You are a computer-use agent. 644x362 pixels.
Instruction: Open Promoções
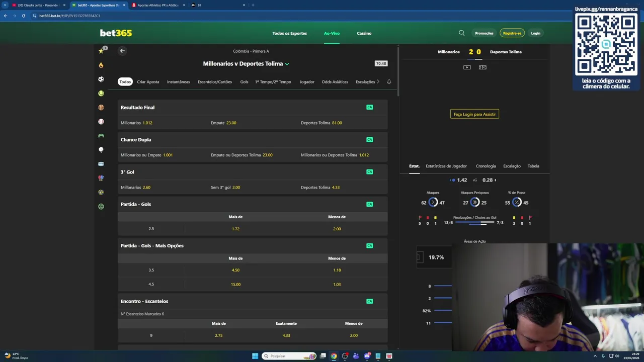click(484, 33)
